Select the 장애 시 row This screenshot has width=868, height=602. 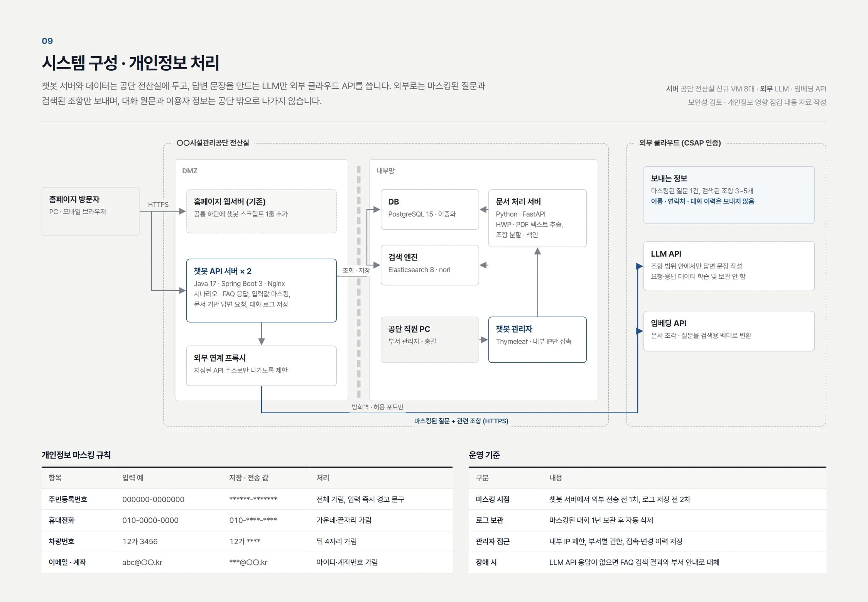pos(647,562)
